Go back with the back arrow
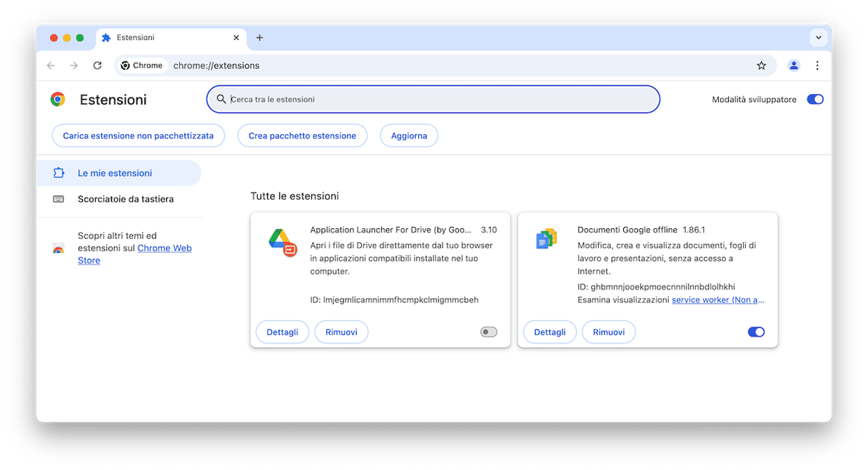 (51, 66)
